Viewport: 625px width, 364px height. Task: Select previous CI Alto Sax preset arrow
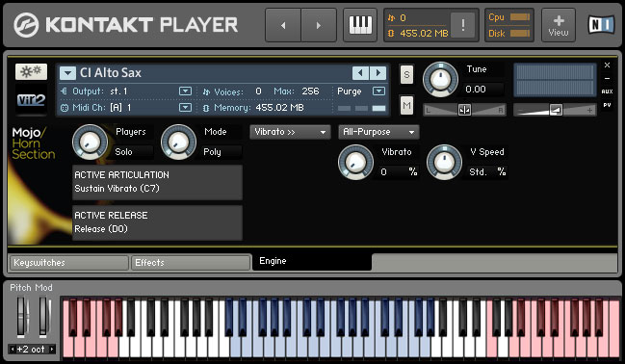click(360, 73)
